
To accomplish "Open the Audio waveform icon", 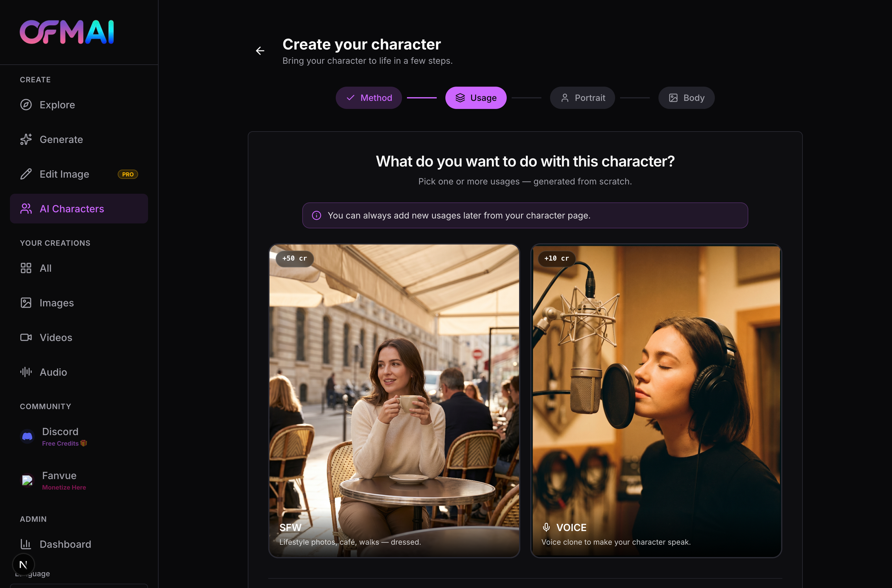I will point(26,372).
